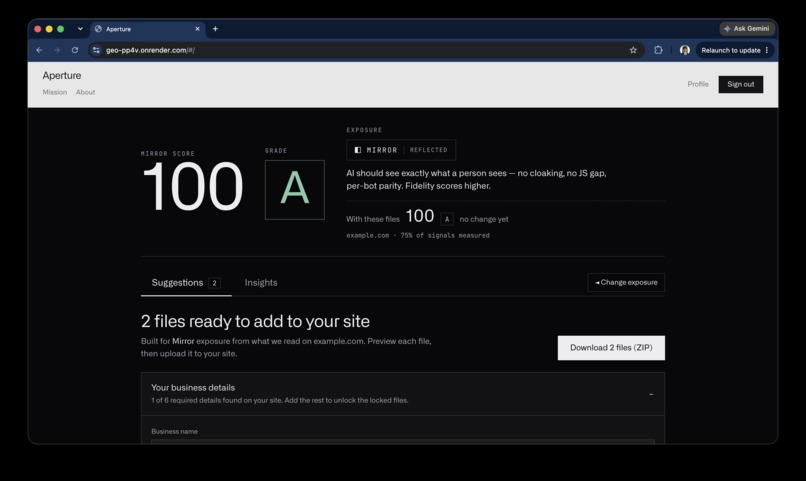Open Chrome three-dot menu

click(x=767, y=50)
